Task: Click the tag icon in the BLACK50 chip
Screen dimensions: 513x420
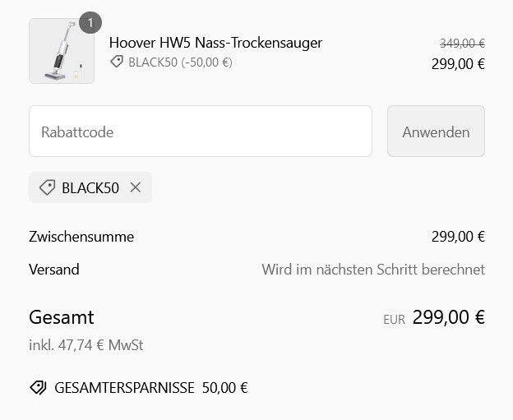Action: tap(47, 187)
